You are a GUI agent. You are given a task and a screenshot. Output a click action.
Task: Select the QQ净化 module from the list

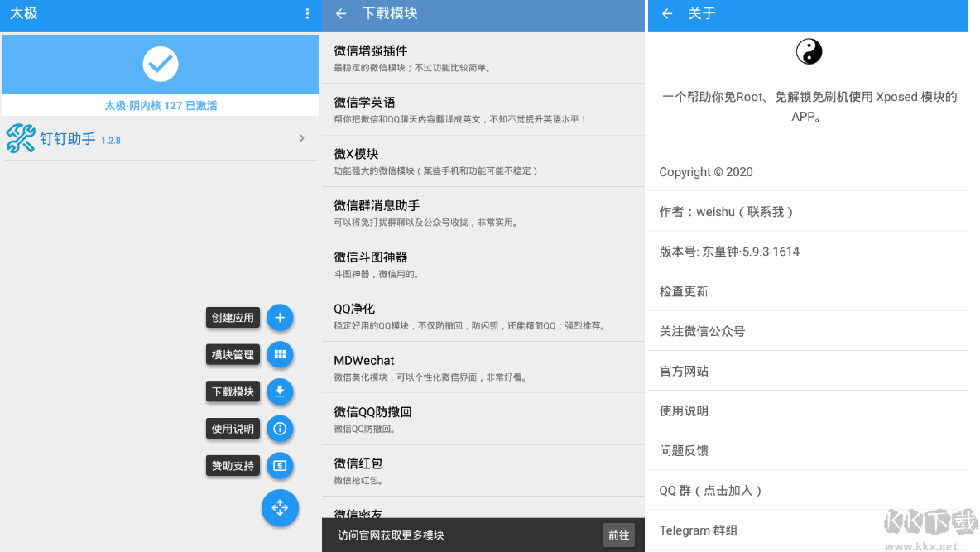coord(483,315)
